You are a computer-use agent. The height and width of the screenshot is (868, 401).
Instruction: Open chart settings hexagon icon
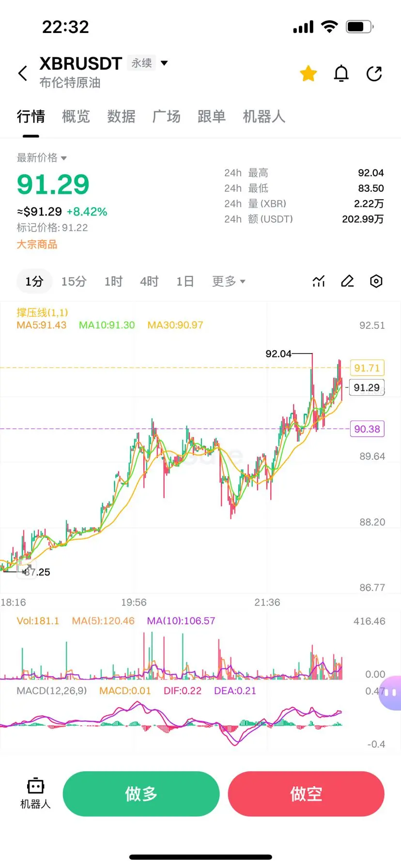click(376, 281)
